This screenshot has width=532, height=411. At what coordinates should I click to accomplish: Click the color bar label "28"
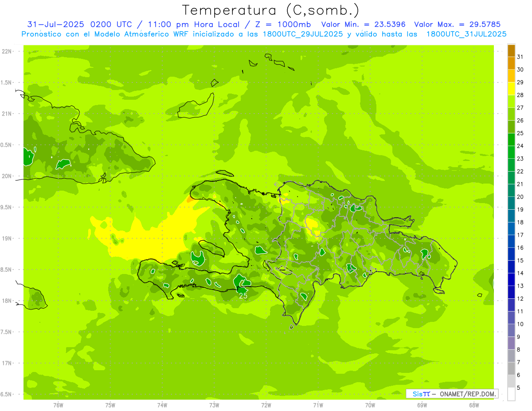coord(520,95)
